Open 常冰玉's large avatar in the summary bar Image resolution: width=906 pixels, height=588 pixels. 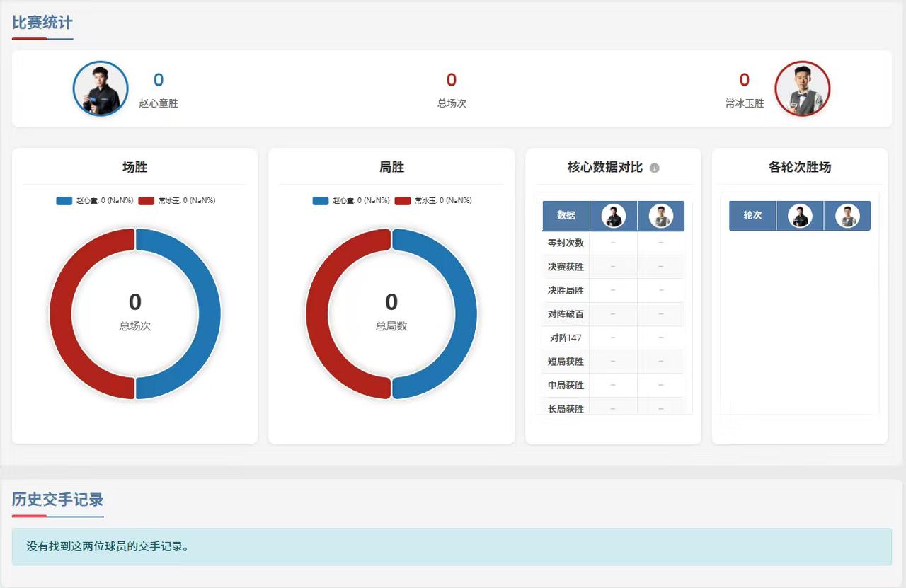[x=803, y=88]
